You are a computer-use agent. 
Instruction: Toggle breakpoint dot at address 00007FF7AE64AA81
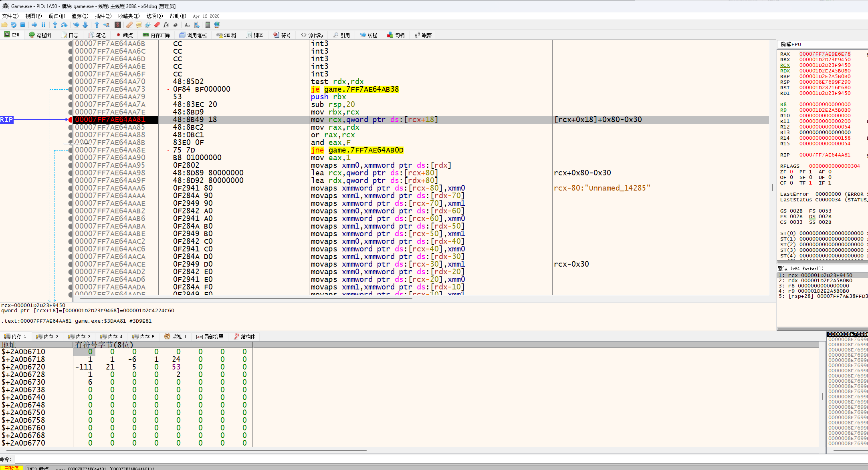click(x=71, y=120)
